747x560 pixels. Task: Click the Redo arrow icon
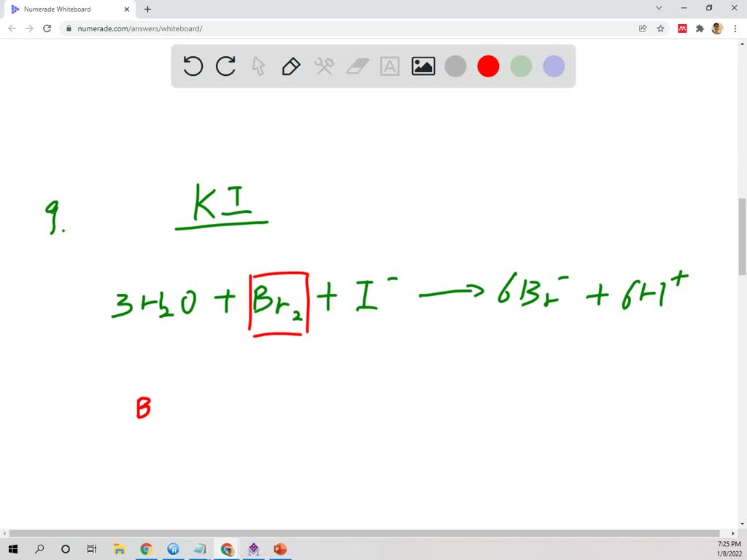[x=225, y=66]
